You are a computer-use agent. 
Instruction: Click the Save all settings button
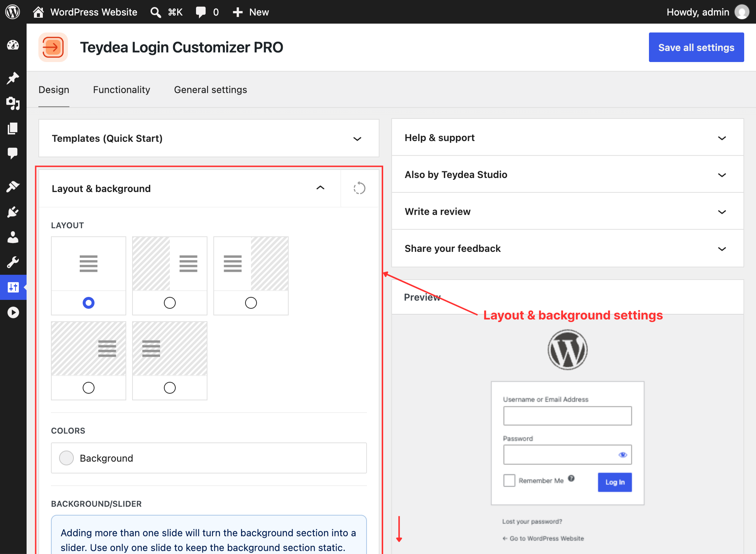tap(696, 47)
